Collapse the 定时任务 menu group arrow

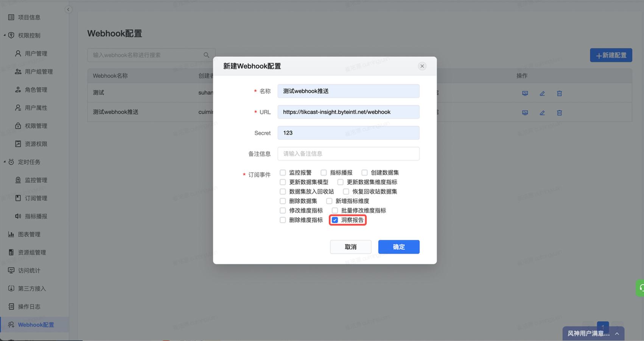point(5,162)
